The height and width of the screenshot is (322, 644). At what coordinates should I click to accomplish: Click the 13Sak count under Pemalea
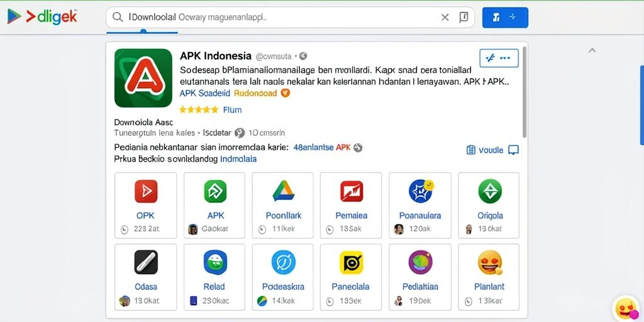click(351, 229)
